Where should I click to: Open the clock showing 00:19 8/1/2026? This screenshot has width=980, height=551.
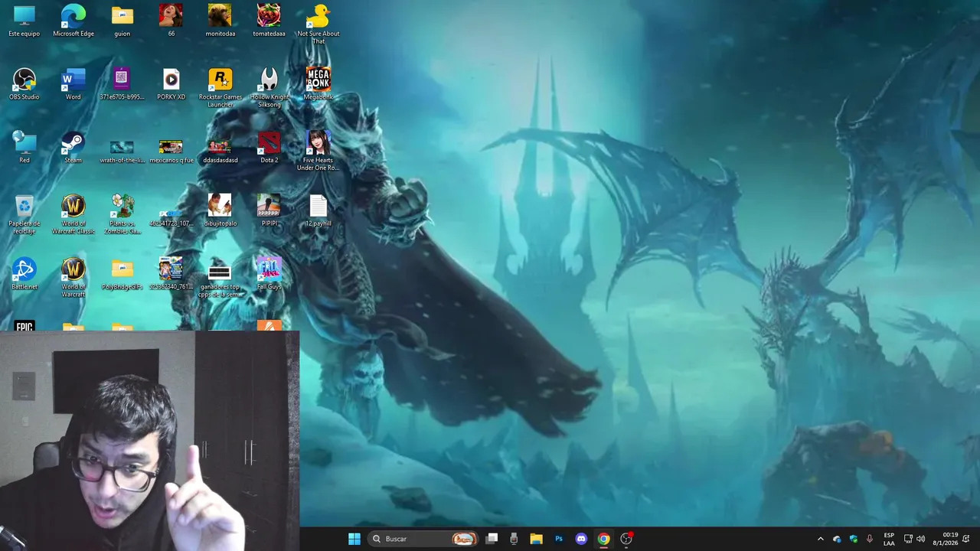(946, 539)
